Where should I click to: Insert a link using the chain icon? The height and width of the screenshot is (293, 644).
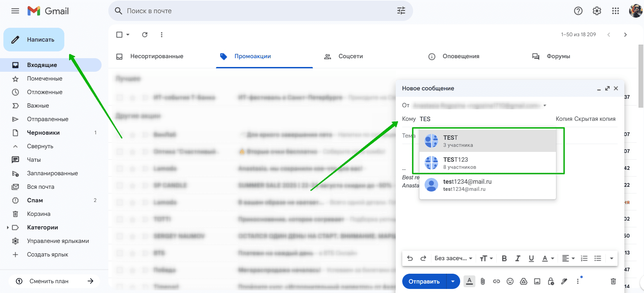pos(496,281)
